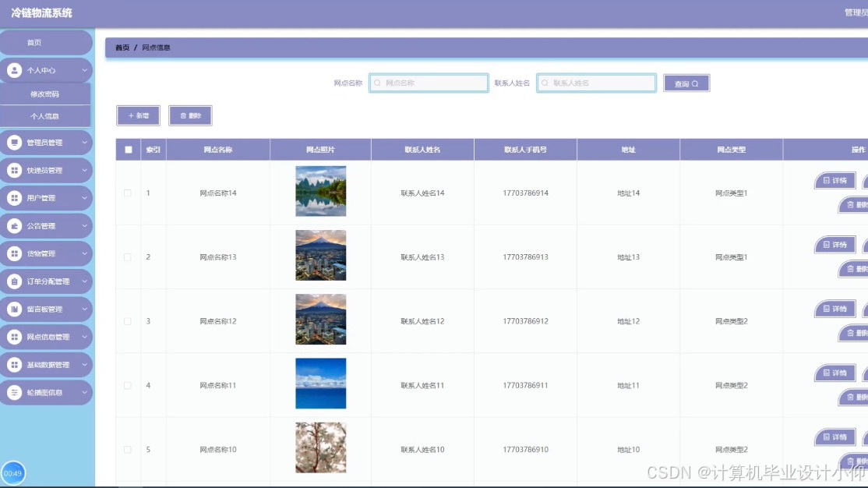The width and height of the screenshot is (868, 488).
Task: Open 详情 for 网点名称13
Action: click(x=834, y=245)
